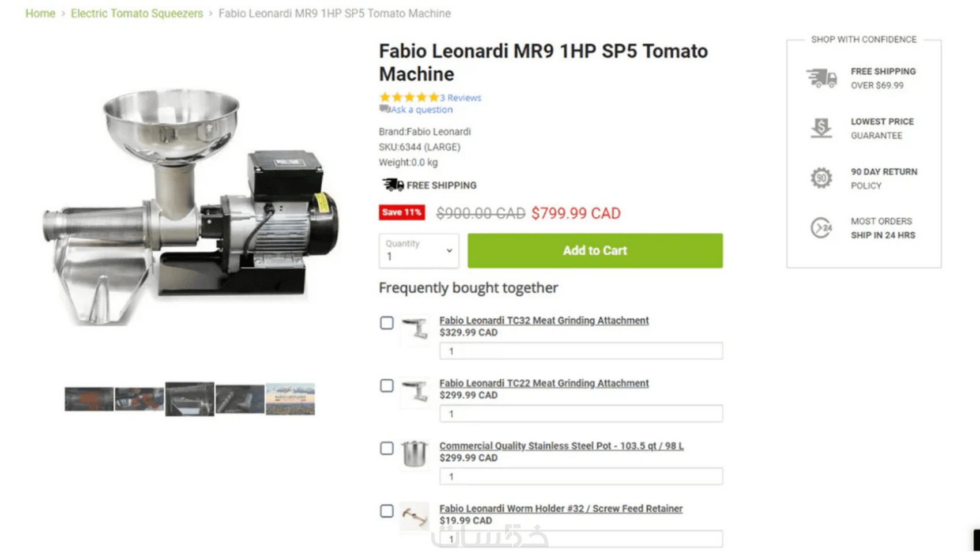980x559 pixels.
Task: Tick the Stainless Steel Pot checkbox
Action: click(387, 448)
